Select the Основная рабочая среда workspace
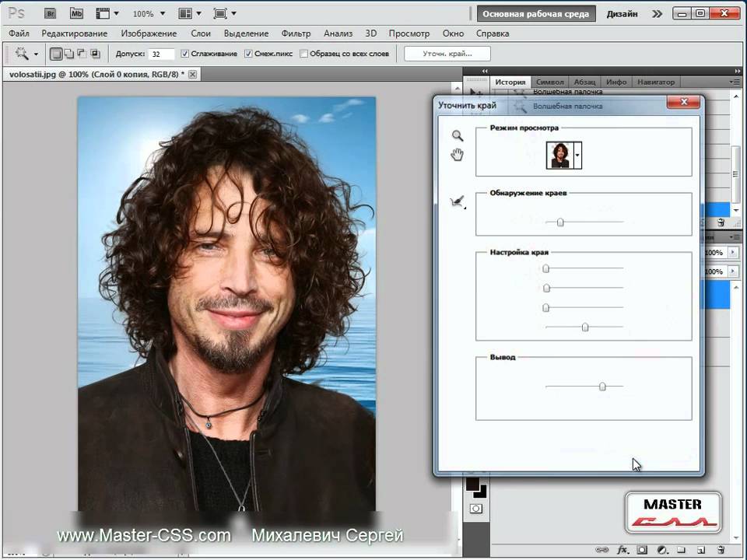Viewport: 747px width, 560px height. (536, 14)
